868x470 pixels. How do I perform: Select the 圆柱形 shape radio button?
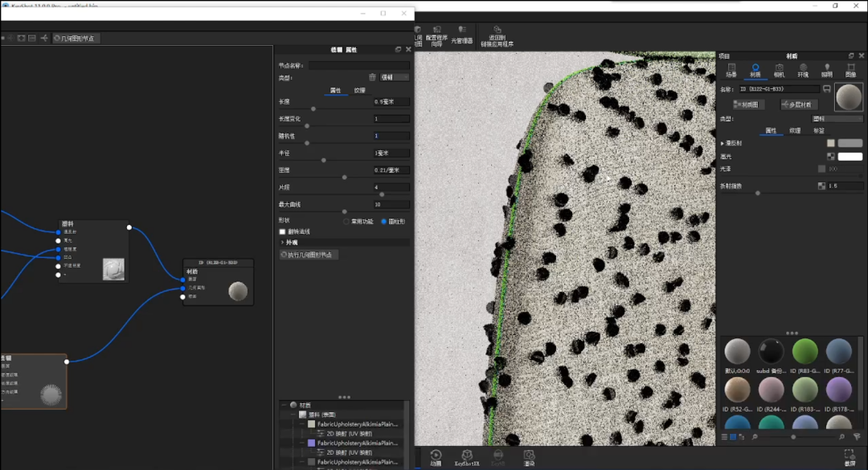pyautogui.click(x=383, y=222)
